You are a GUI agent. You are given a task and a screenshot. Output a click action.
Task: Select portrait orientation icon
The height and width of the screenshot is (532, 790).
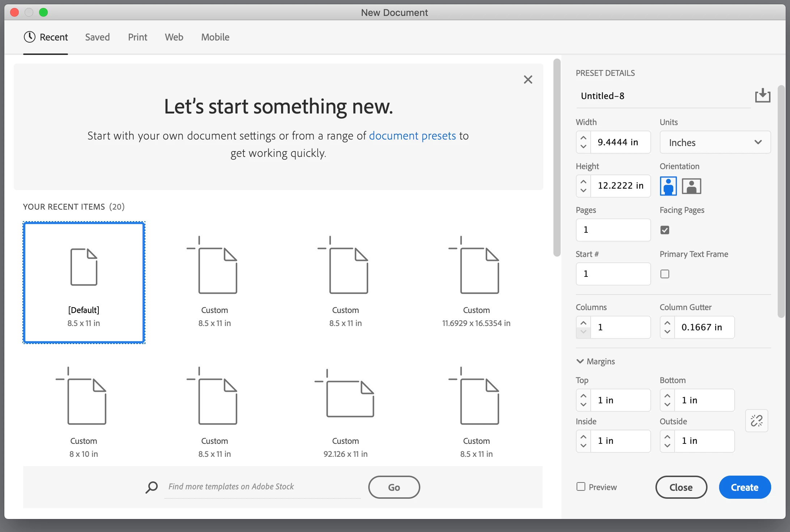click(x=668, y=186)
